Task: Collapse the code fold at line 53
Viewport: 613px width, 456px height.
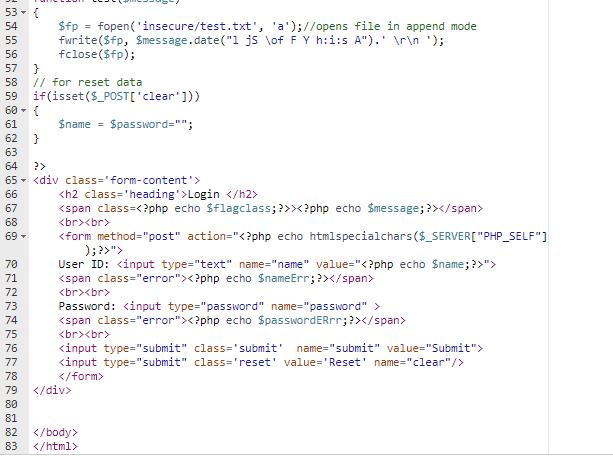Action: 23,13
